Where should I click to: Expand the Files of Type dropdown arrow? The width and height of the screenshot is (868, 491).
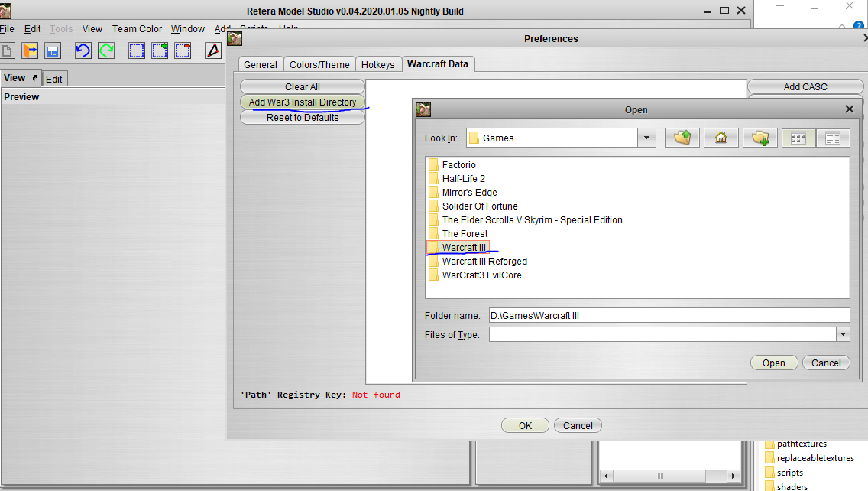(x=843, y=334)
